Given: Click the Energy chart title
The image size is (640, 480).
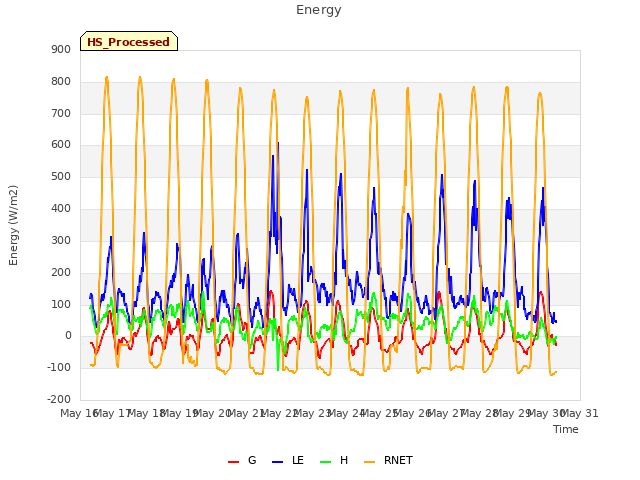Looking at the screenshot, I should click(x=318, y=10).
